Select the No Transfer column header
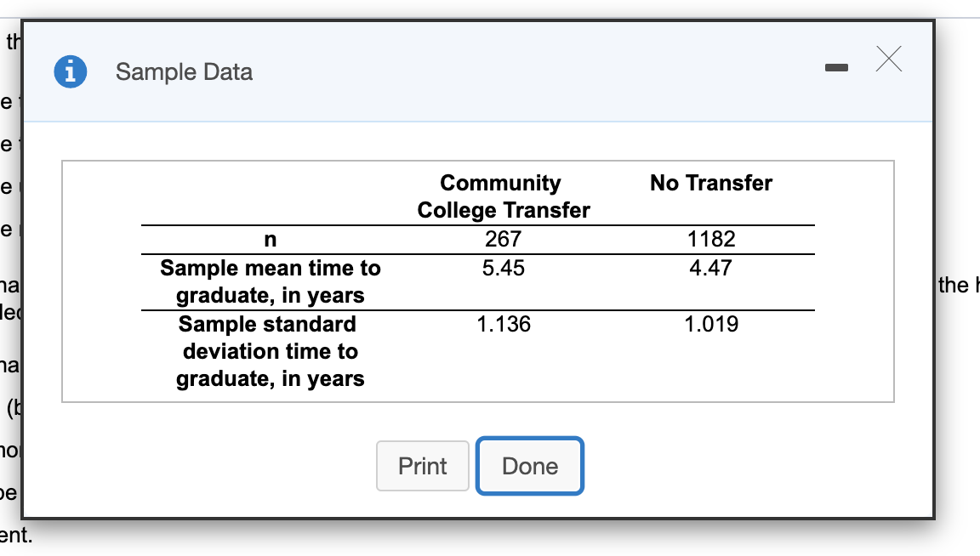 [711, 183]
